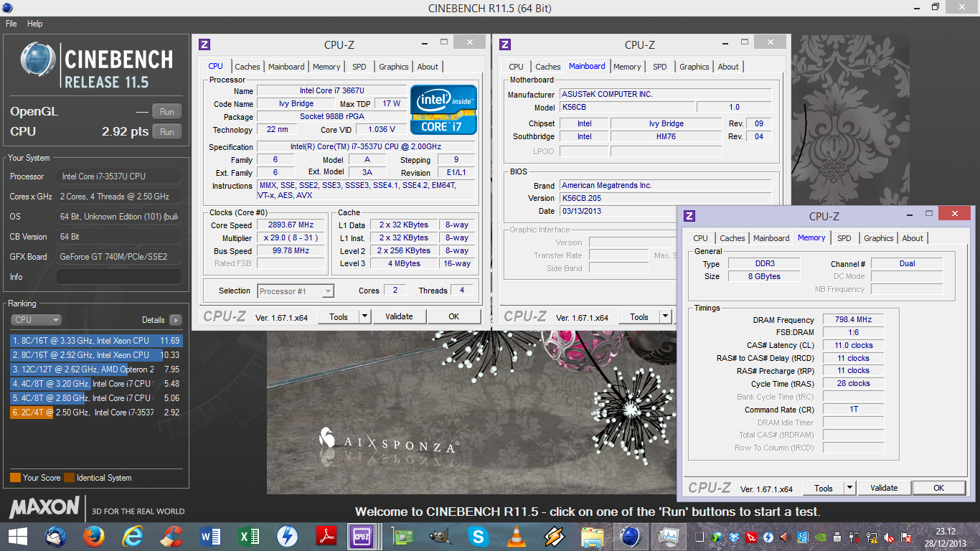The height and width of the screenshot is (551, 980).
Task: Expand Tools dropdown arrow in middle CPU-Z window
Action: [x=665, y=316]
